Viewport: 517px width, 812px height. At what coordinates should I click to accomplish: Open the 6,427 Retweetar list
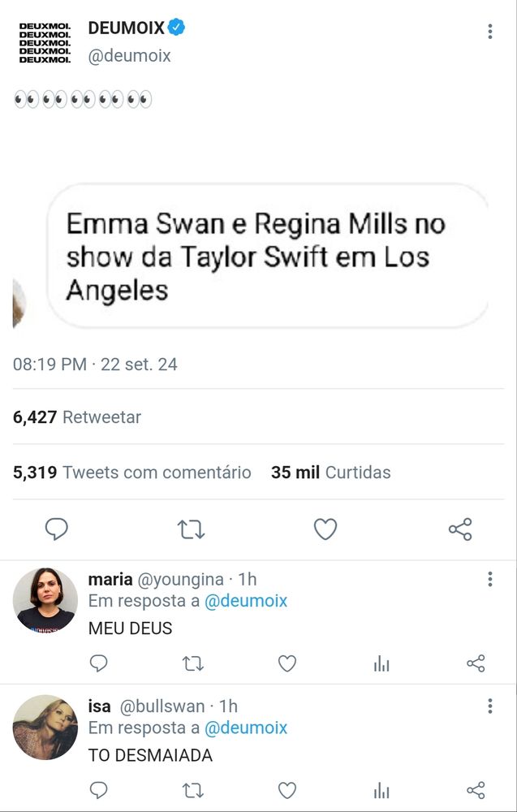[x=76, y=417]
